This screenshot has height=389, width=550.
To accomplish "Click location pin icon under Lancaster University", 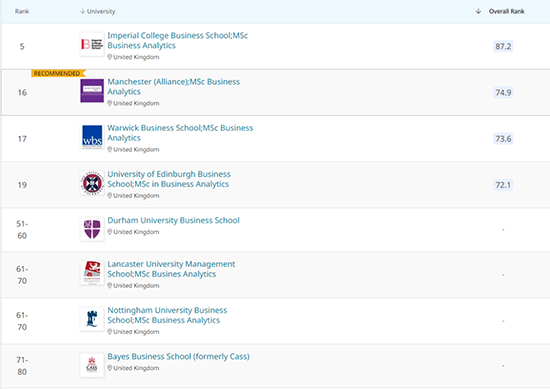I will coord(109,286).
